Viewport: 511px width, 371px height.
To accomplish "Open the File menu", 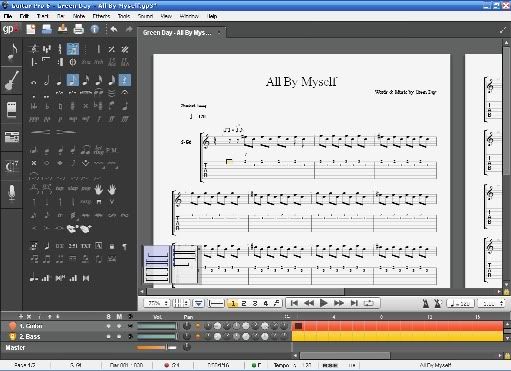I will point(8,16).
